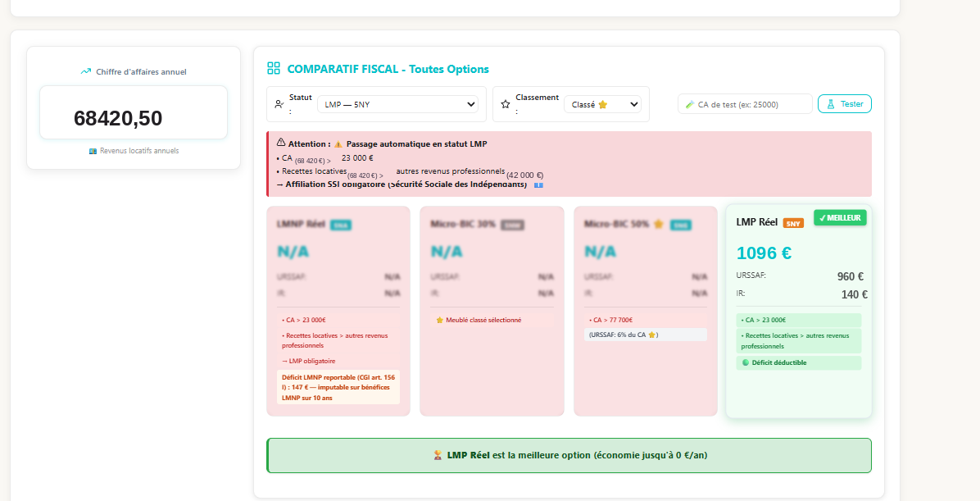Click the green MEILLEUR badge
Screen dimensions: 980x501
click(x=840, y=217)
